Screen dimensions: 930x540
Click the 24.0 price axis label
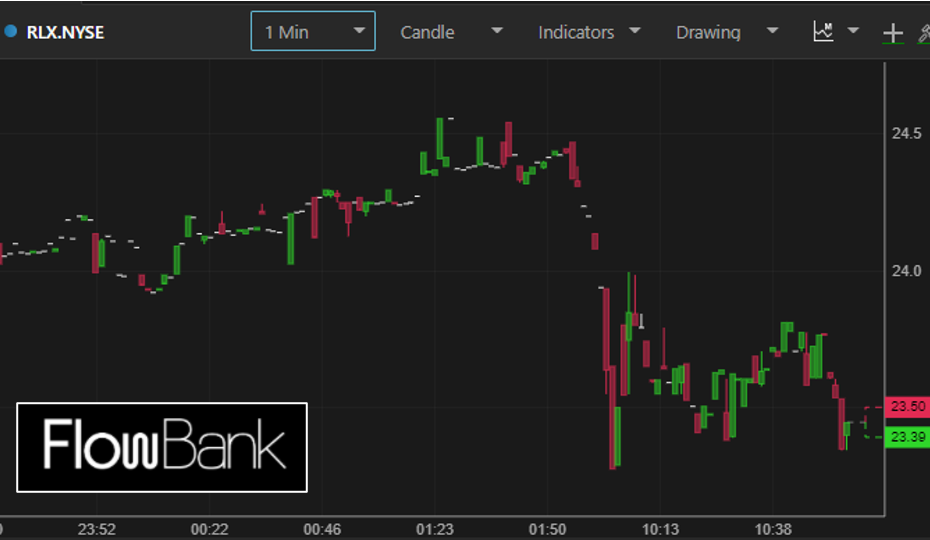[907, 271]
